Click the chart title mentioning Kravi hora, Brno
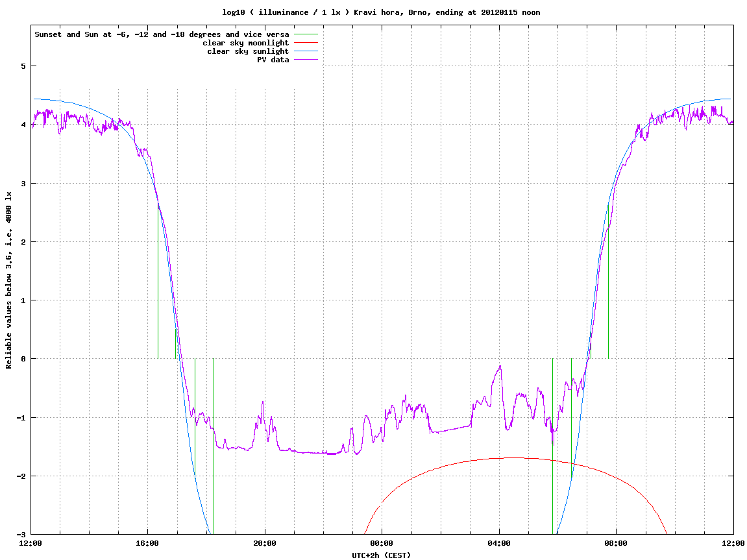Viewport: 747px width, 560px height. coord(381,12)
